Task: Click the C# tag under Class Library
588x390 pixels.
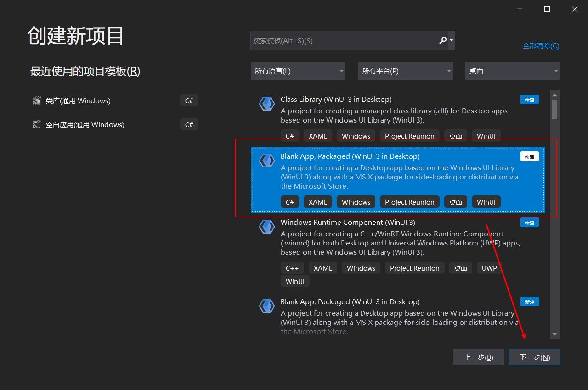Action: click(290, 136)
